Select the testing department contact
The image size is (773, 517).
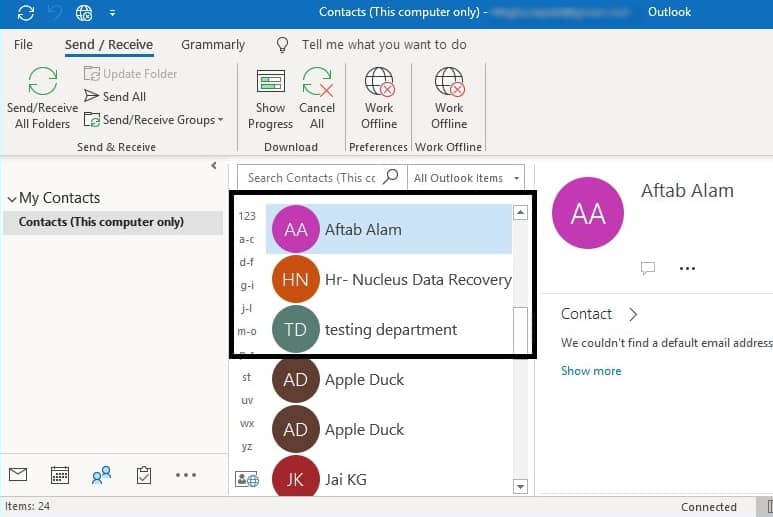coord(389,330)
